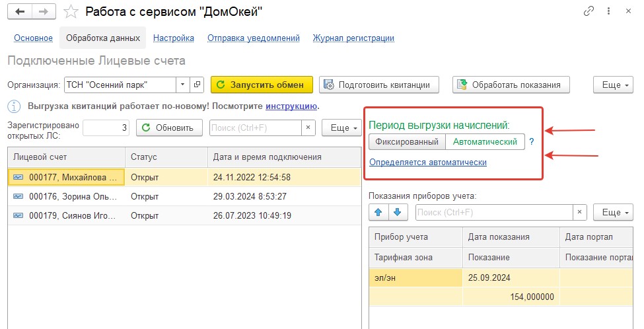644x329 pixels.
Task: Expand the Организация dropdown list
Action: coord(183,85)
